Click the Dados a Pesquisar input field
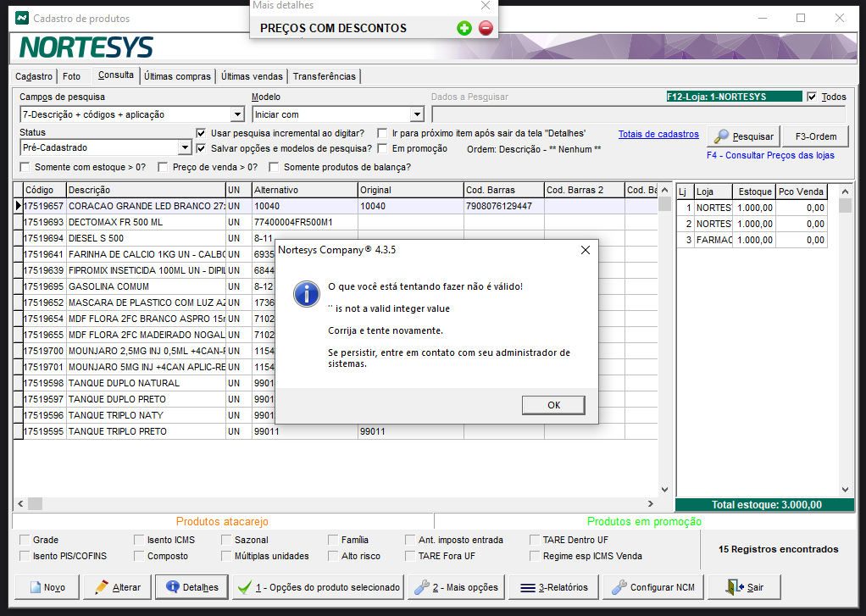Image resolution: width=866 pixels, height=616 pixels. (x=637, y=114)
